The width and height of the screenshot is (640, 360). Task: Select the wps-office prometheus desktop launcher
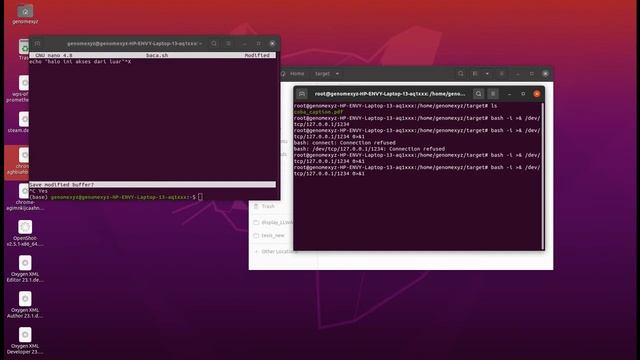click(x=18, y=89)
